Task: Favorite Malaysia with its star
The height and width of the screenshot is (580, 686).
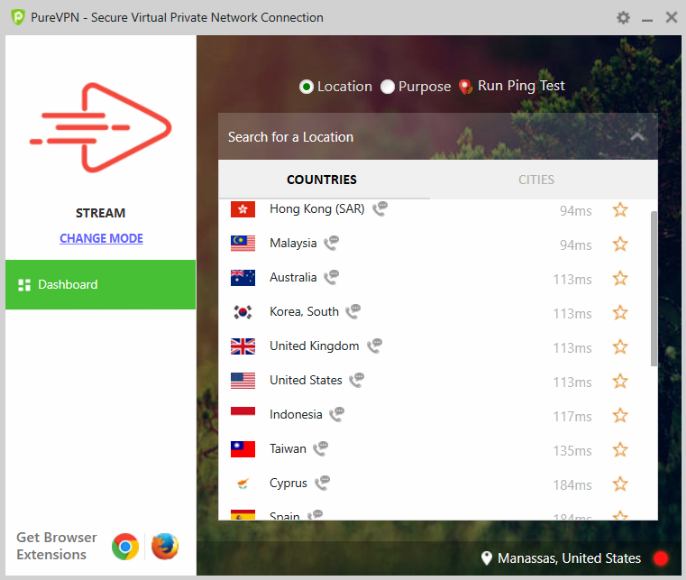Action: 620,244
